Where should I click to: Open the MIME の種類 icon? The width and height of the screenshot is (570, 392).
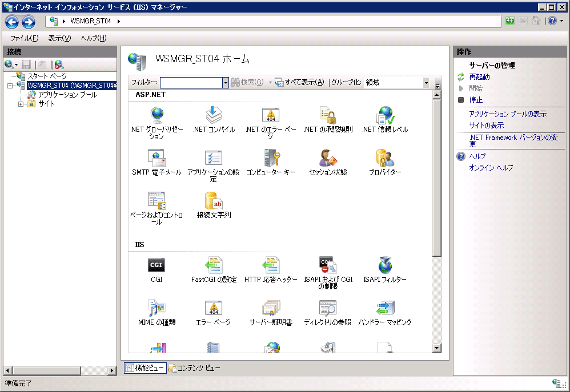(156, 309)
